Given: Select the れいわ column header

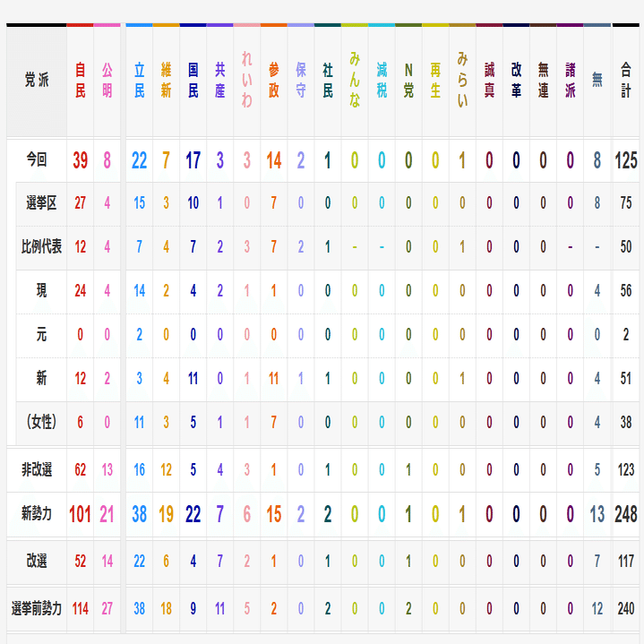Looking at the screenshot, I should (x=247, y=80).
